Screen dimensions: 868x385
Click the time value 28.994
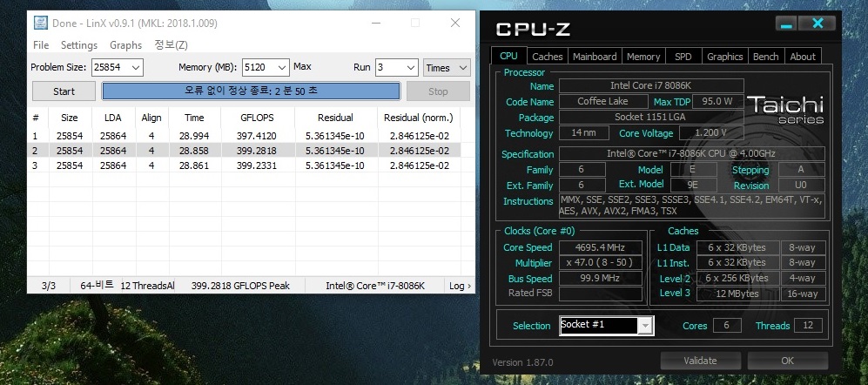[194, 136]
